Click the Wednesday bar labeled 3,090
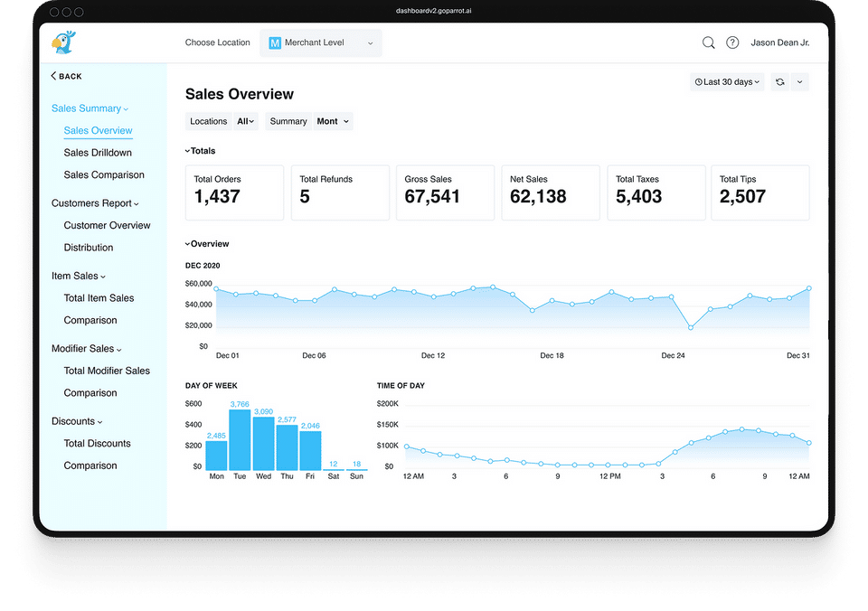This screenshot has height=611, width=868. click(263, 444)
